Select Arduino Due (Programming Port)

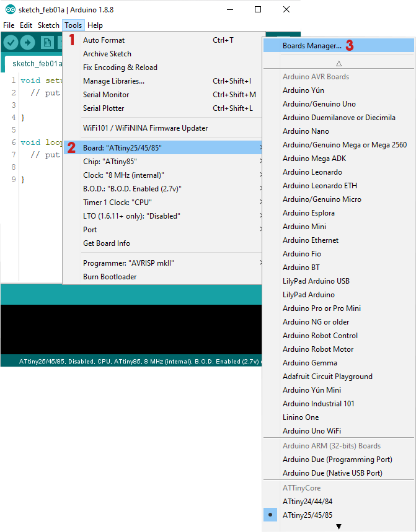339,459
